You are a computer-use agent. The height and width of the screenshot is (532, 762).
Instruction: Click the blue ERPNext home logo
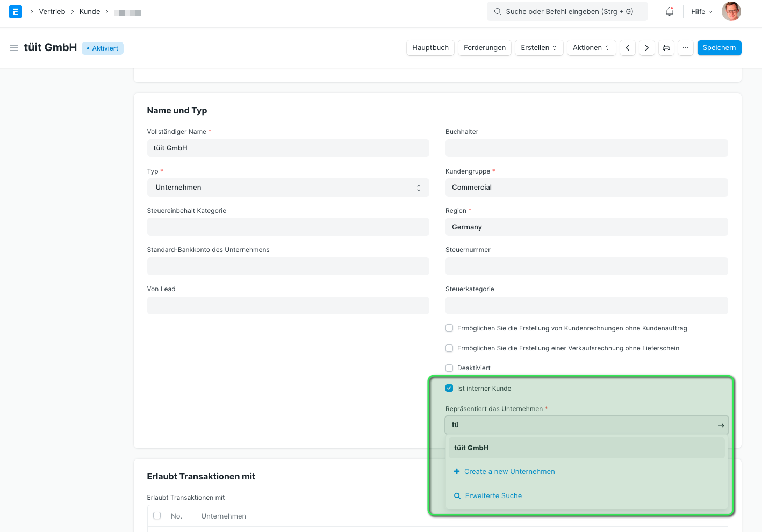tap(16, 11)
